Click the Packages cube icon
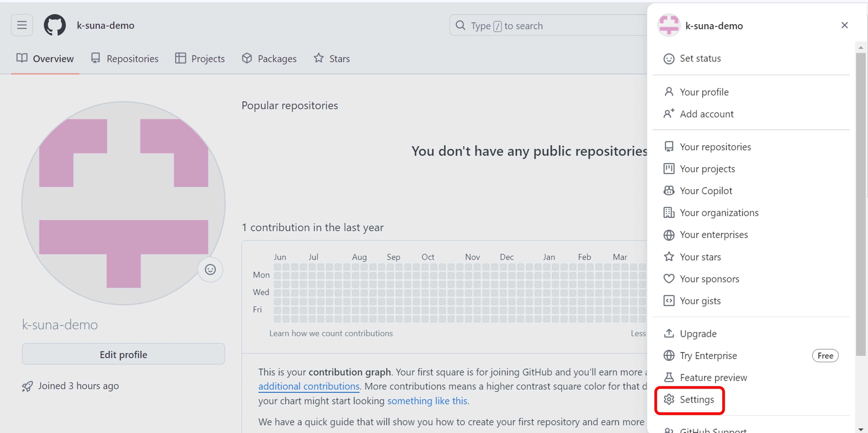Viewport: 868px width, 433px height. 247,58
